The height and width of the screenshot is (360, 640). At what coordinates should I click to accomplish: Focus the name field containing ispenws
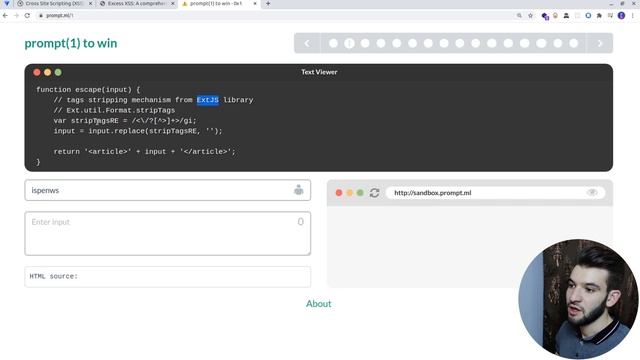tap(167, 190)
